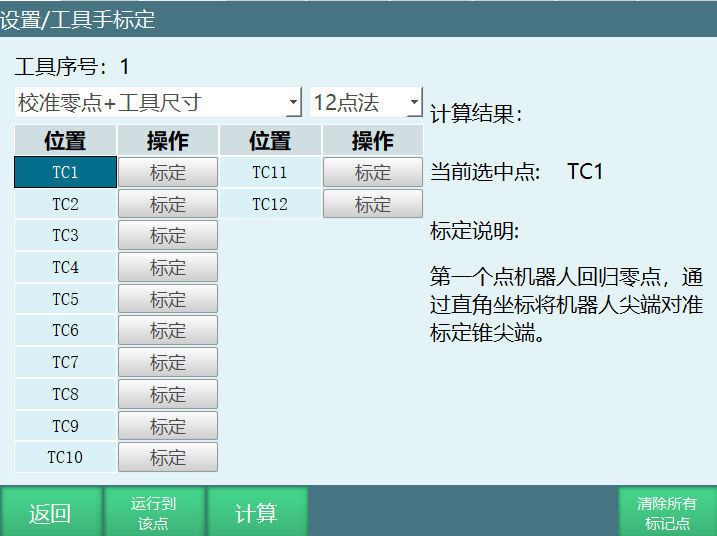Click 清除所有标记点 to clear marks
717x536 pixels.
[x=667, y=513]
